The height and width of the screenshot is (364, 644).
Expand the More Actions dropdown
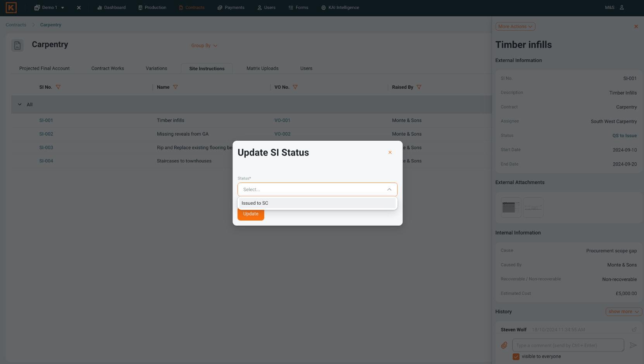(x=515, y=26)
